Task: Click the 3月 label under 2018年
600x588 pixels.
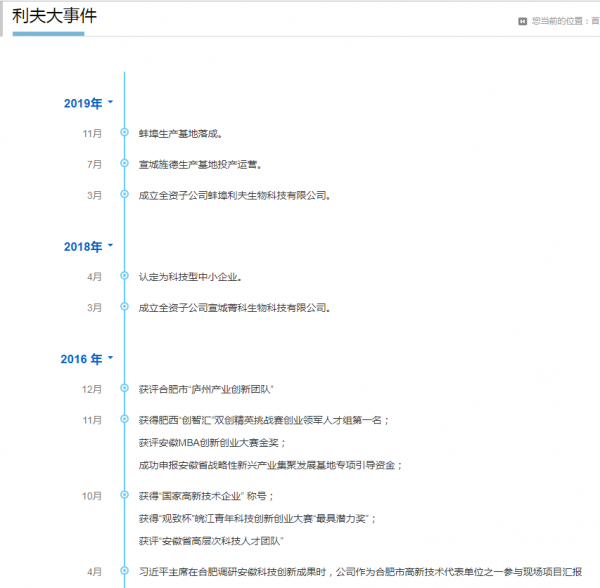Action: click(95, 308)
